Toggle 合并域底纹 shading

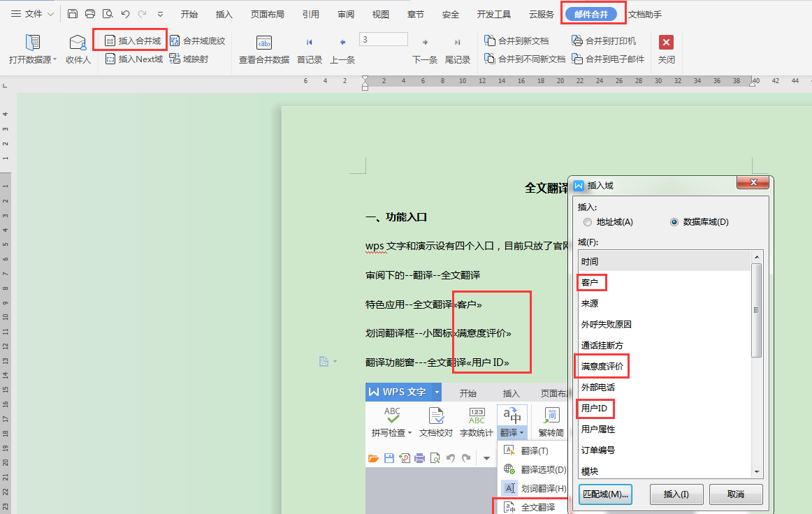click(197, 41)
